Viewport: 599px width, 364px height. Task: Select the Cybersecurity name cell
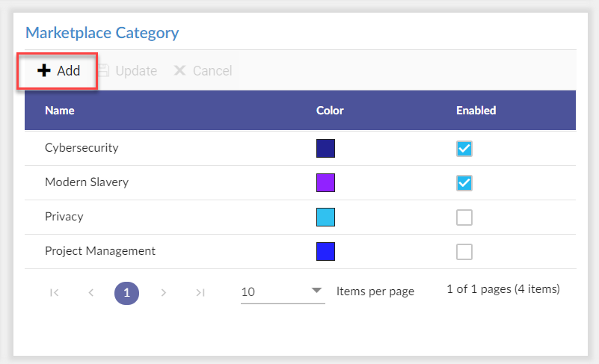82,148
